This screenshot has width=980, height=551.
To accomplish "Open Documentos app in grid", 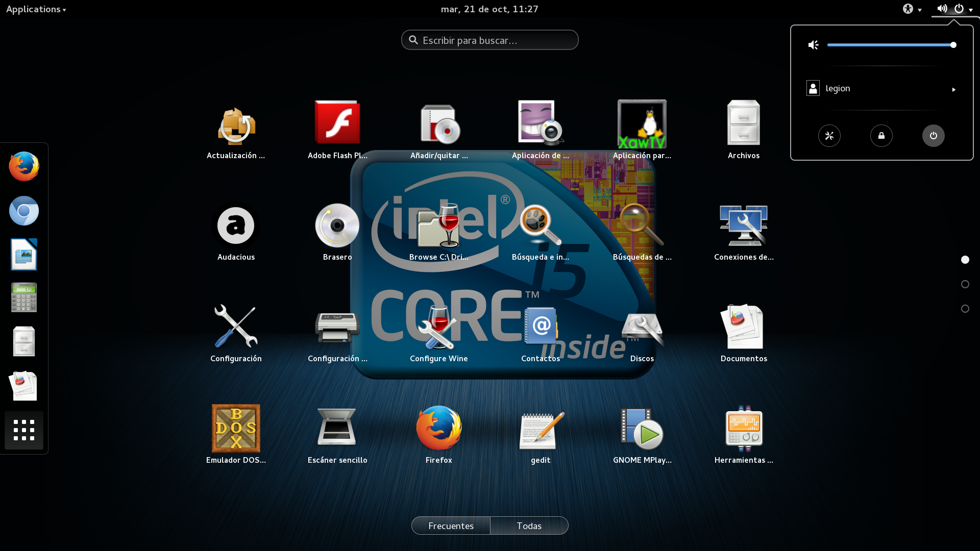I will pyautogui.click(x=744, y=334).
